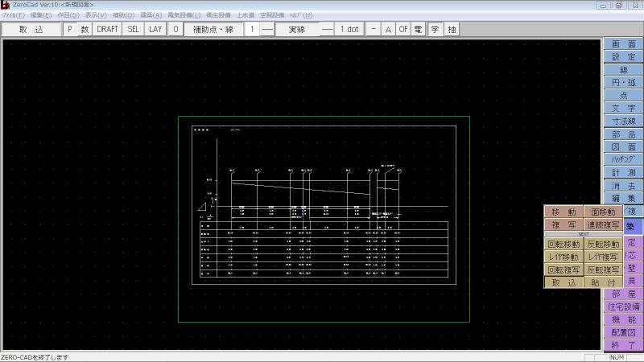
Task: Open the ハッチング (hatching) tool
Action: [623, 159]
